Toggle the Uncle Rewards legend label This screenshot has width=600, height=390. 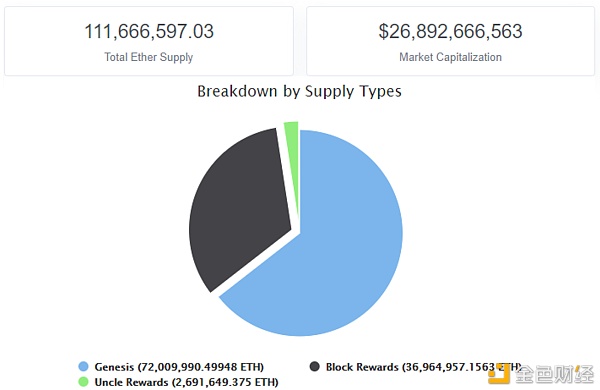(x=186, y=382)
